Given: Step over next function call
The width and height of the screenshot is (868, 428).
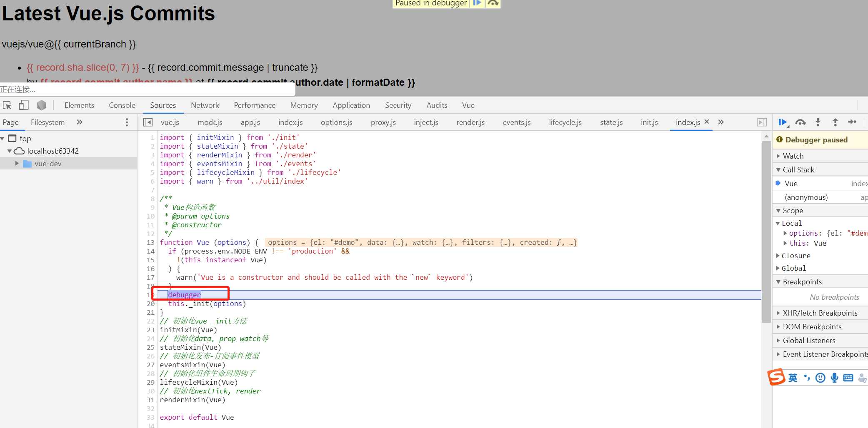Looking at the screenshot, I should (800, 122).
